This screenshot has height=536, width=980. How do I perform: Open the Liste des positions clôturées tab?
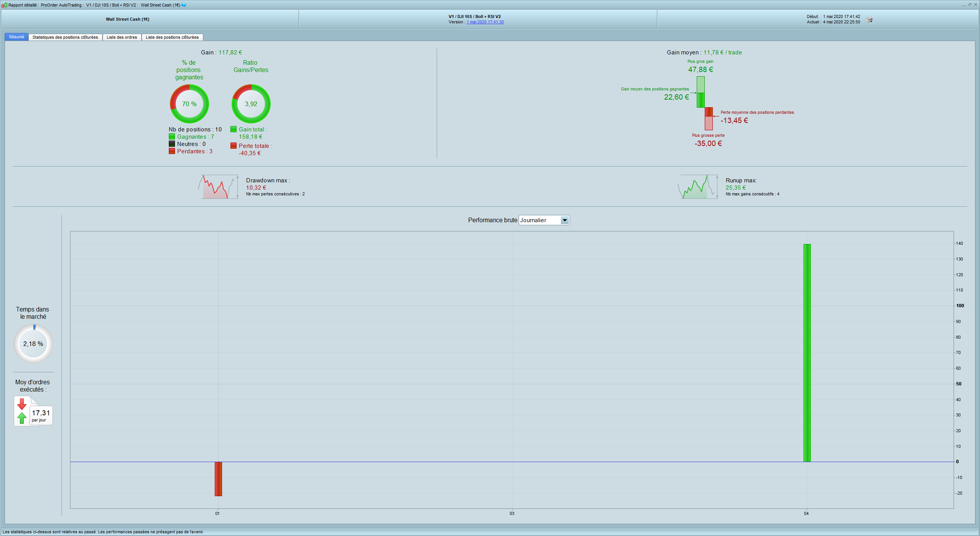click(x=172, y=37)
